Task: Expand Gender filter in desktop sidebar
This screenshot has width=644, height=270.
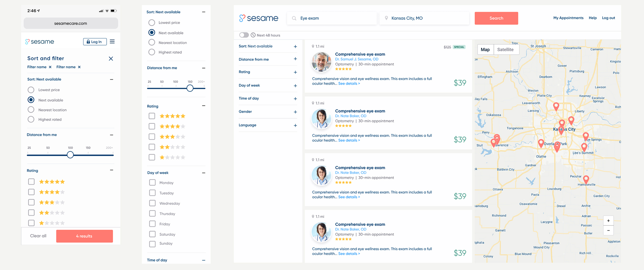Action: (295, 112)
